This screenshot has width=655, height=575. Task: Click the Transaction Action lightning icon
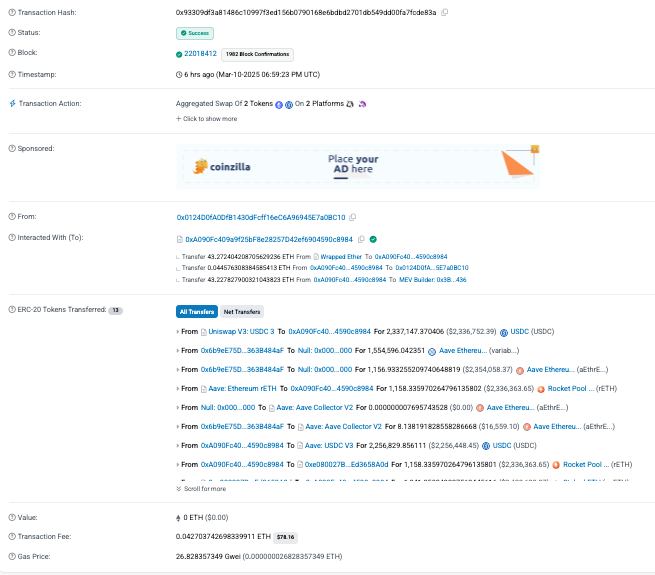[13, 104]
